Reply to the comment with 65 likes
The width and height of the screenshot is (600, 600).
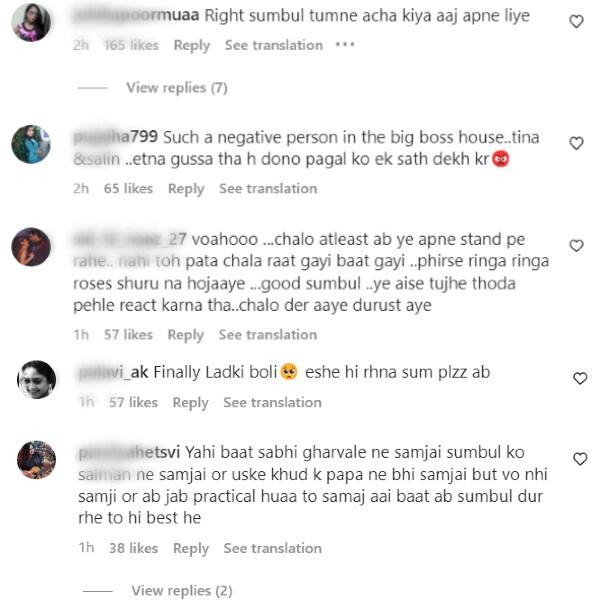(x=186, y=189)
